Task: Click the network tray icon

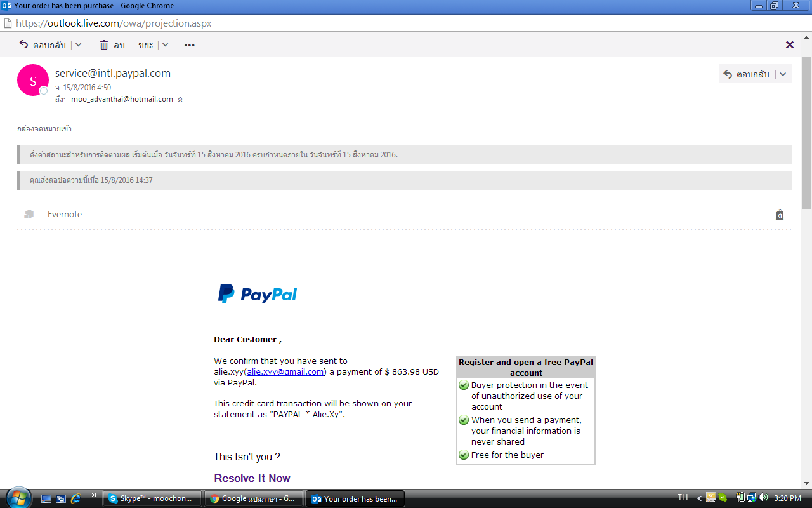Action: pyautogui.click(x=751, y=498)
